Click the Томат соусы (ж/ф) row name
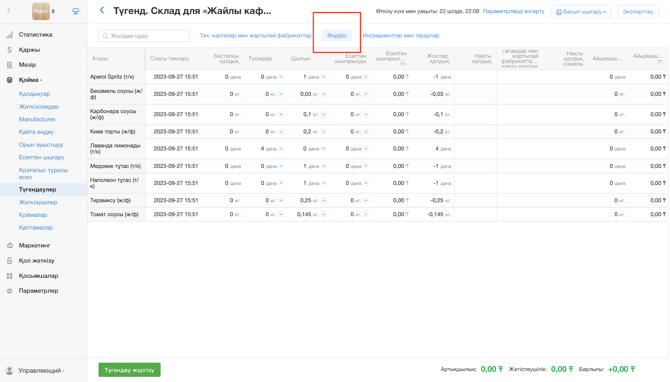The height and width of the screenshot is (382, 670). 114,215
